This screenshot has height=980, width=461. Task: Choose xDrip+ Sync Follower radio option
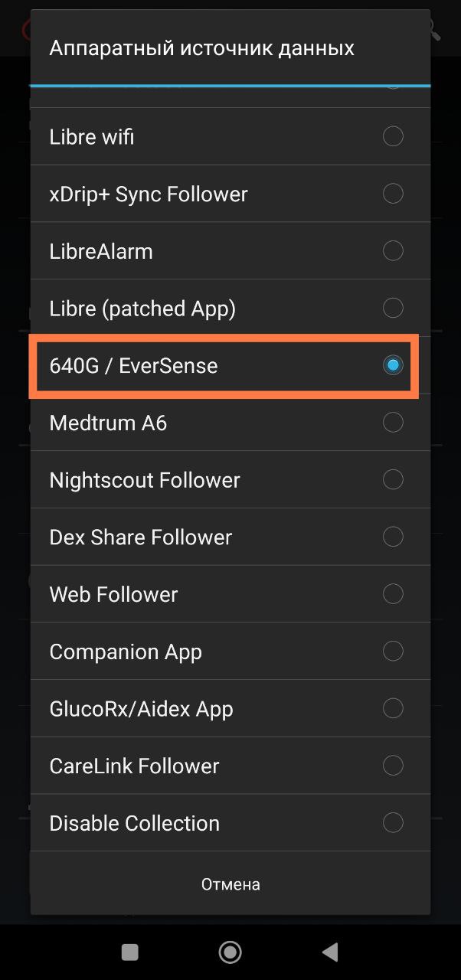coord(393,194)
